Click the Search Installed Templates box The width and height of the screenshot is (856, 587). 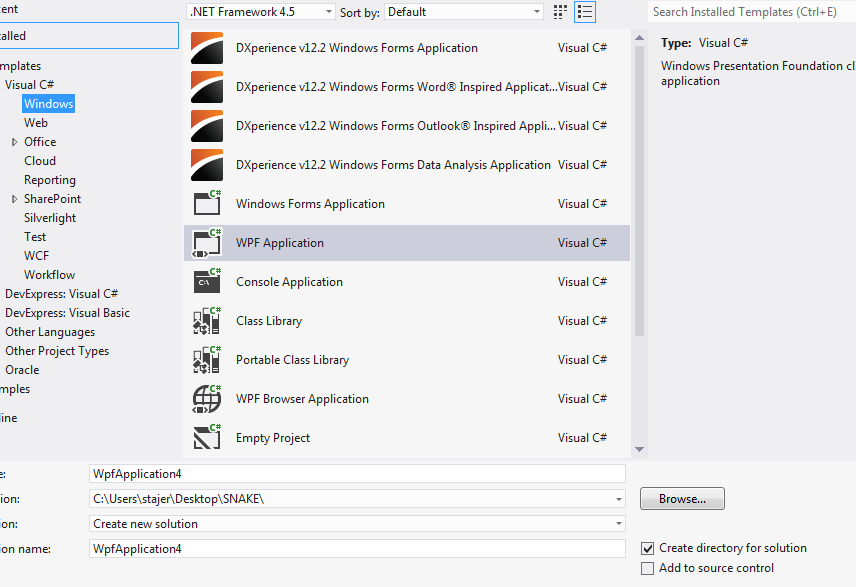[x=750, y=12]
